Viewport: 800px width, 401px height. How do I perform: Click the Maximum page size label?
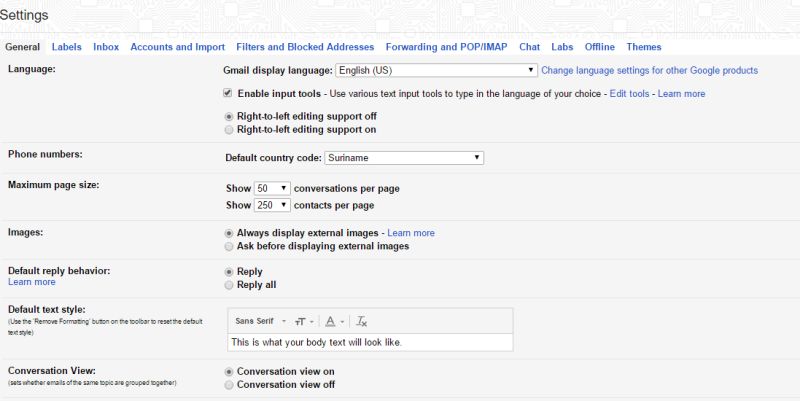coord(54,185)
